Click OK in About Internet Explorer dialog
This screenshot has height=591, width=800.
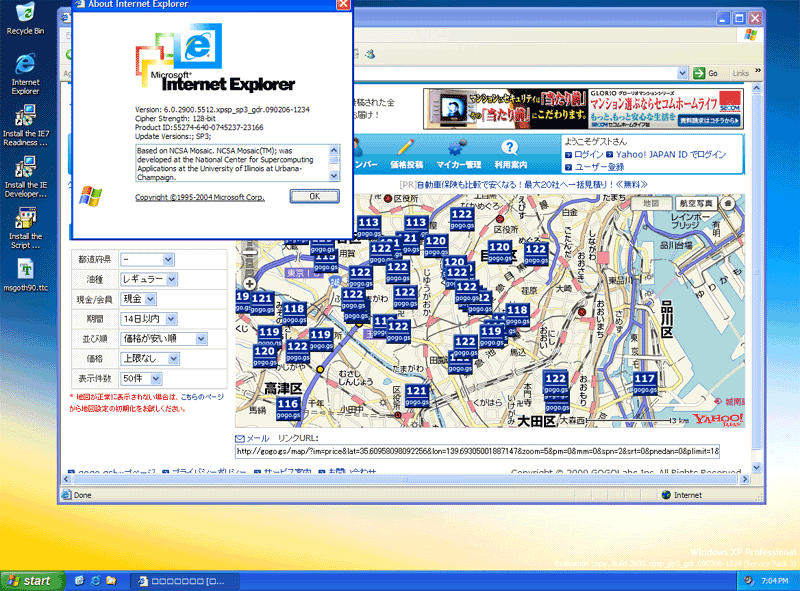314,196
